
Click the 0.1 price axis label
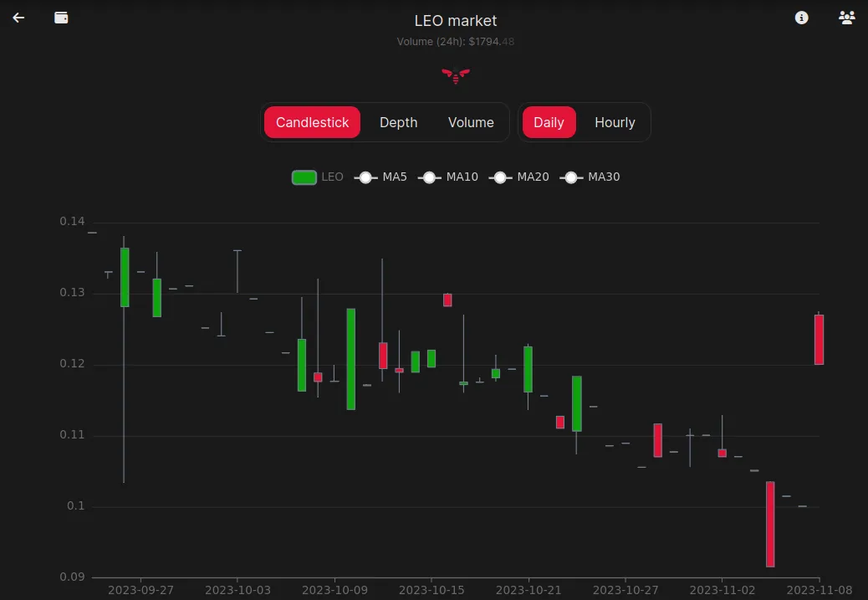pos(76,505)
